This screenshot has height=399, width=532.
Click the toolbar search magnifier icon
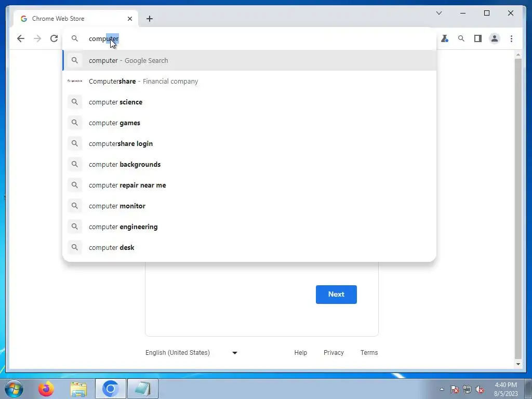click(x=461, y=38)
